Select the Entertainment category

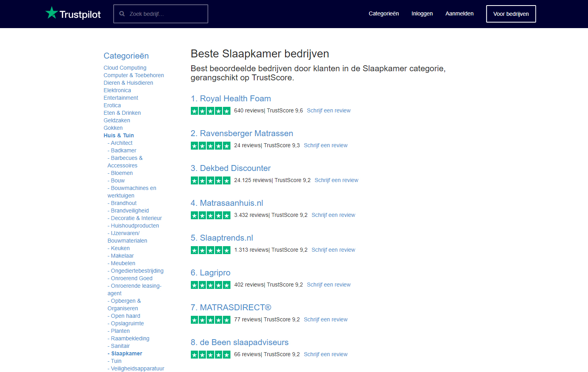(121, 98)
